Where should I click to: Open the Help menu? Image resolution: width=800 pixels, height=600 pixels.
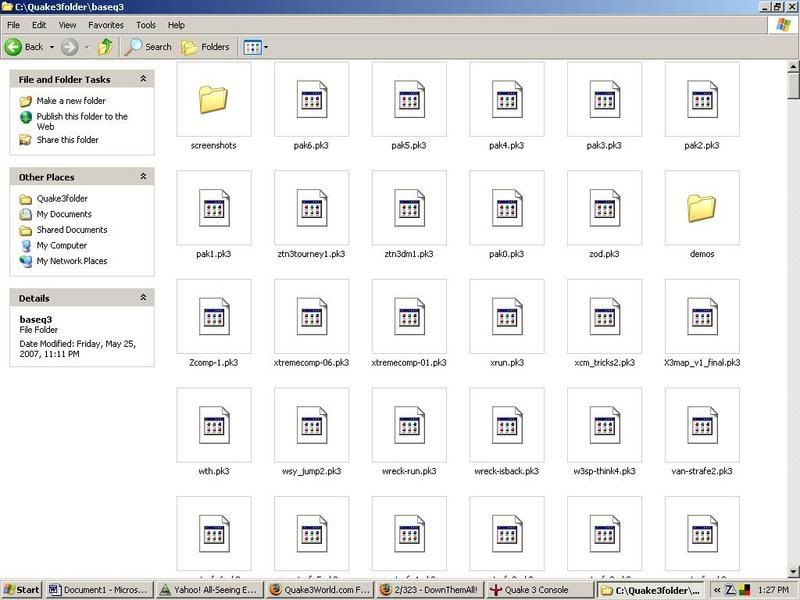pyautogui.click(x=176, y=25)
